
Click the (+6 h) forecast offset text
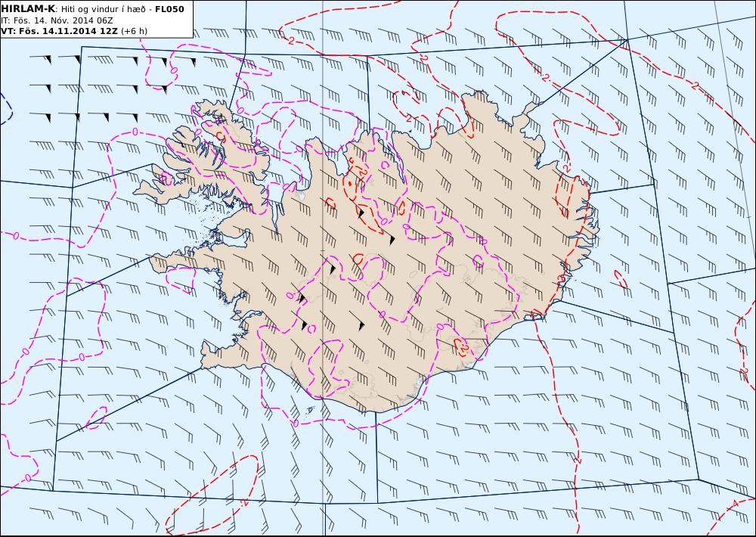[x=135, y=31]
